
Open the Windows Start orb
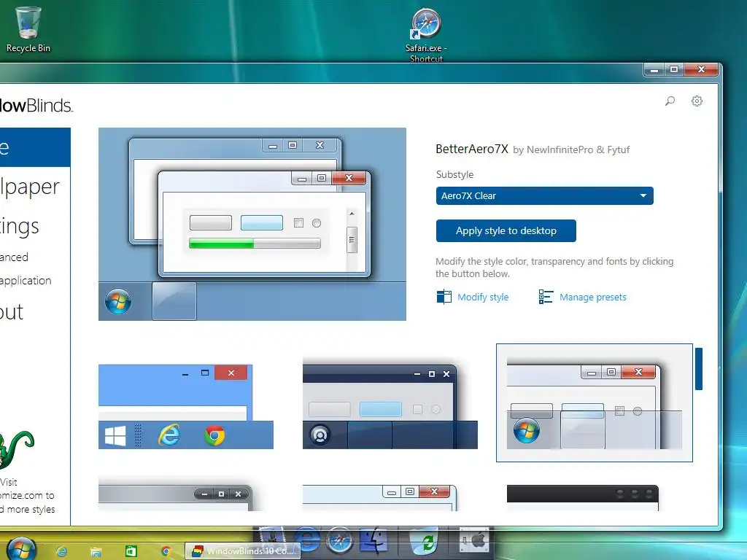click(x=21, y=548)
